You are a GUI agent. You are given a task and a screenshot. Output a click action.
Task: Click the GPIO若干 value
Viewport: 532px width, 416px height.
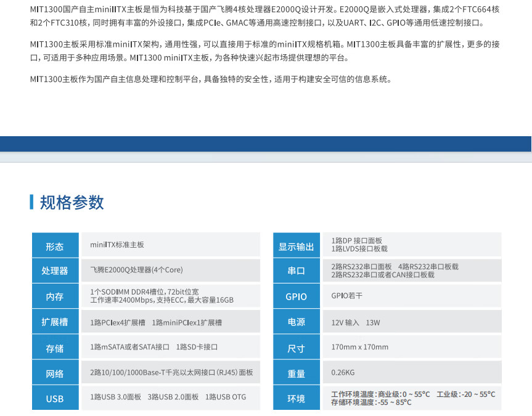346,296
